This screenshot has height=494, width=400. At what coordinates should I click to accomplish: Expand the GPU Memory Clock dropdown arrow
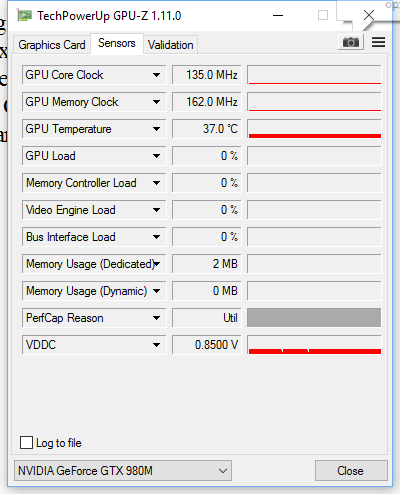156,102
